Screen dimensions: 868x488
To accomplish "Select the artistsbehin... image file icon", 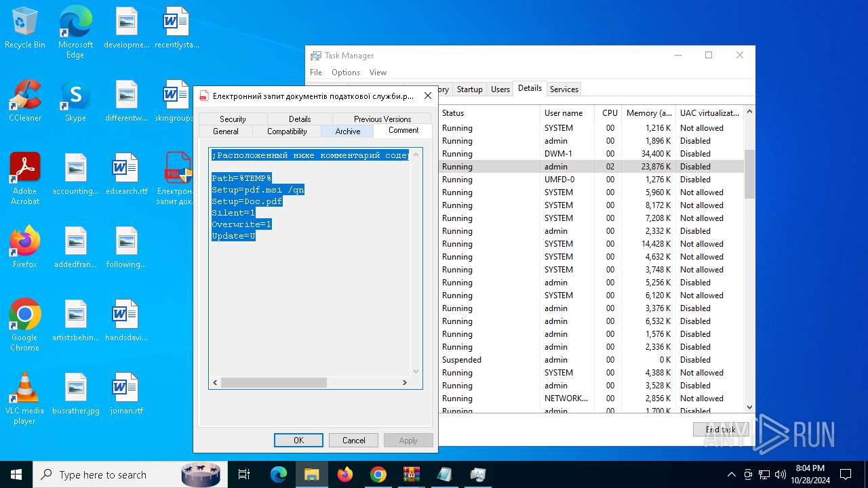I will 76,321.
